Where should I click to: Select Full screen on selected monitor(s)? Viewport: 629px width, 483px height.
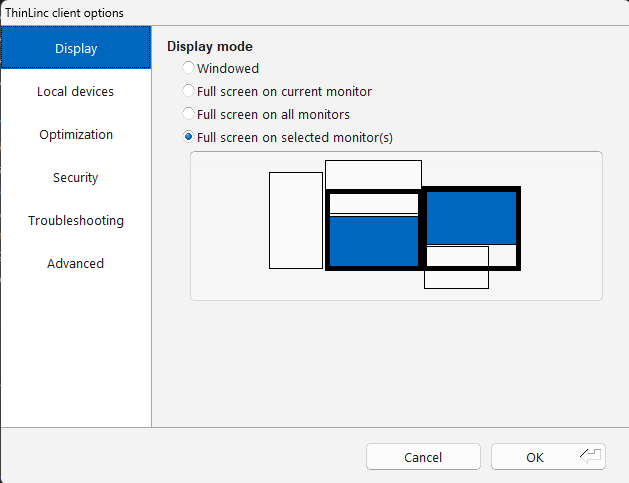click(288, 137)
